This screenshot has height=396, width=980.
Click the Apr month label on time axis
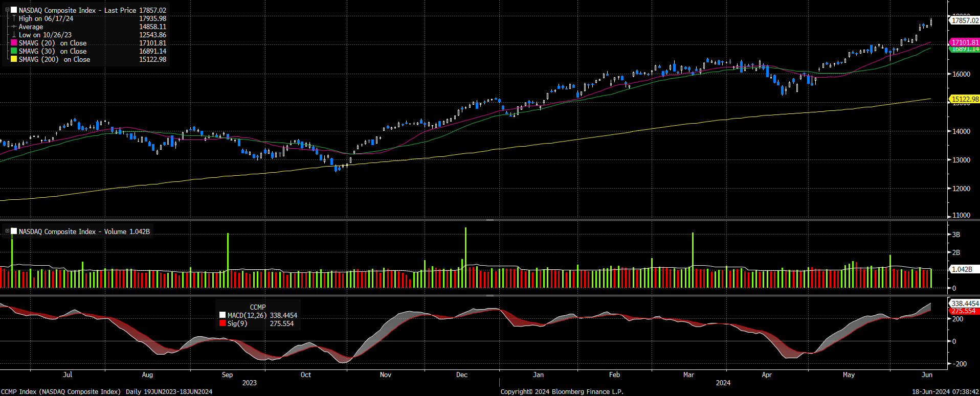point(767,375)
